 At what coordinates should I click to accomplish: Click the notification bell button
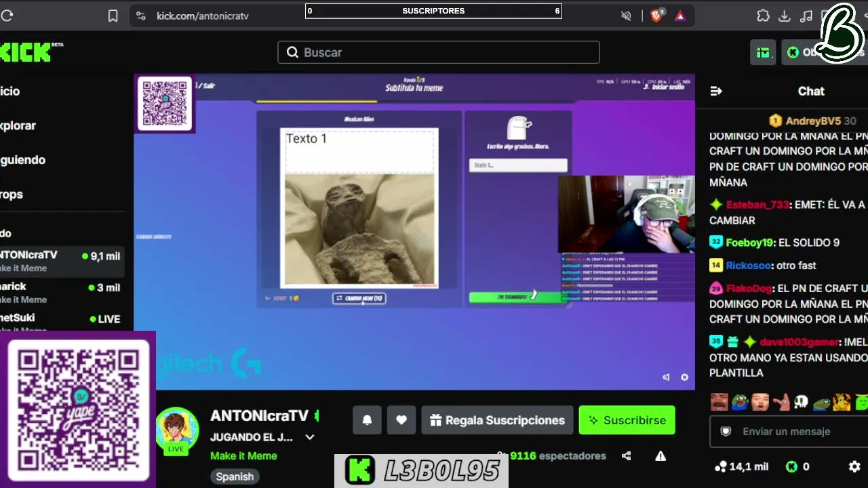pyautogui.click(x=367, y=420)
